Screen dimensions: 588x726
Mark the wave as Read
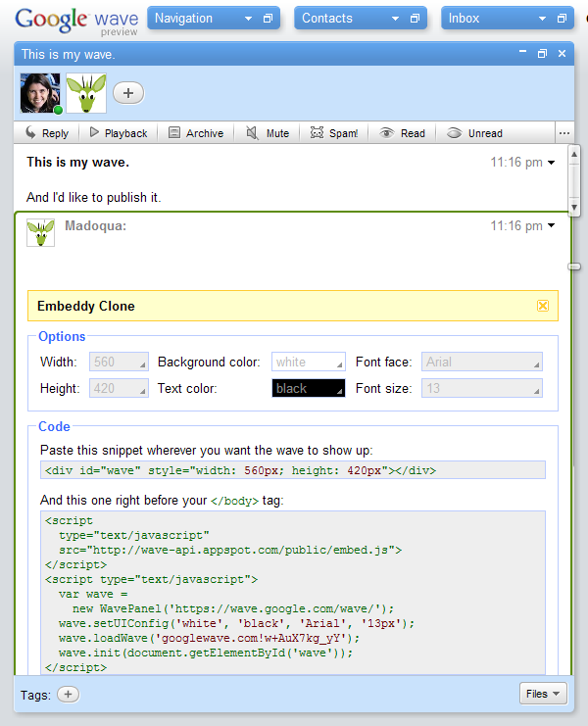coord(402,133)
